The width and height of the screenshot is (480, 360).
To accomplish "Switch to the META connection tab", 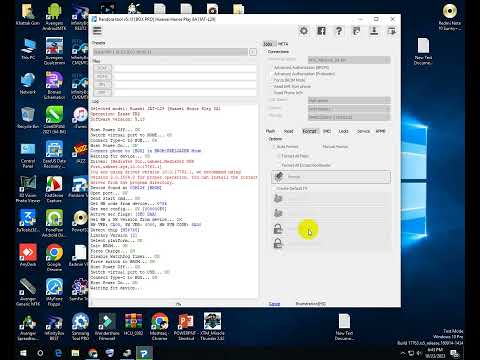I will coord(283,44).
